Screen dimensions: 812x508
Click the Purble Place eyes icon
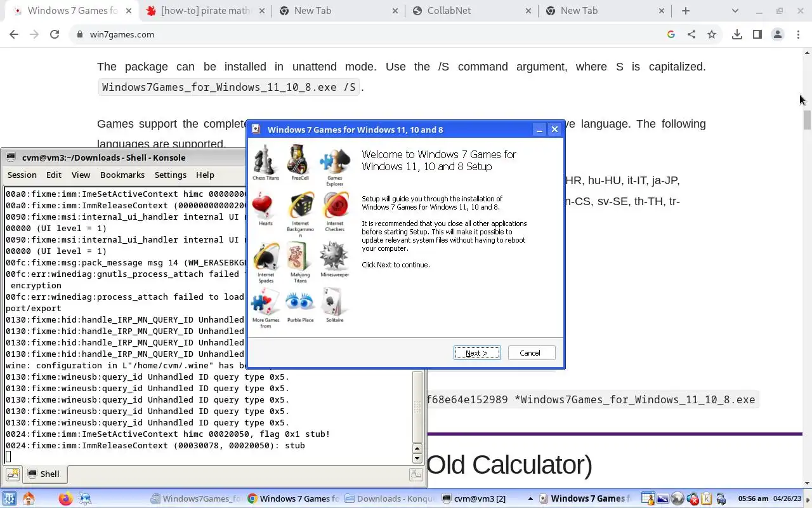tap(300, 302)
